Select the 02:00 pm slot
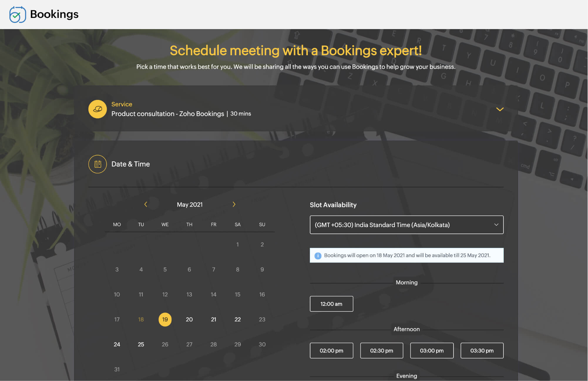 pyautogui.click(x=331, y=350)
